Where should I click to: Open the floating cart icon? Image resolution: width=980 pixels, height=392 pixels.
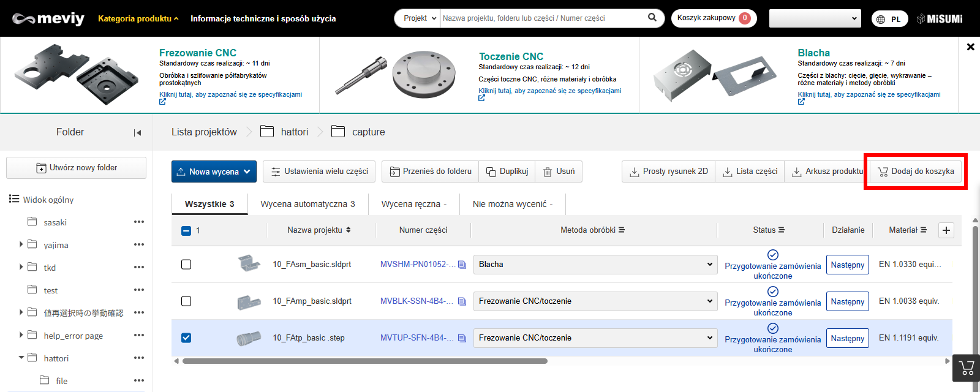click(x=967, y=368)
